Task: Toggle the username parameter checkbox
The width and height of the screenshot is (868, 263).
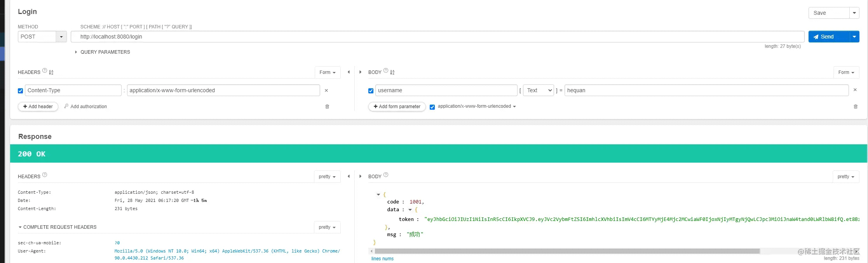Action: 371,91
